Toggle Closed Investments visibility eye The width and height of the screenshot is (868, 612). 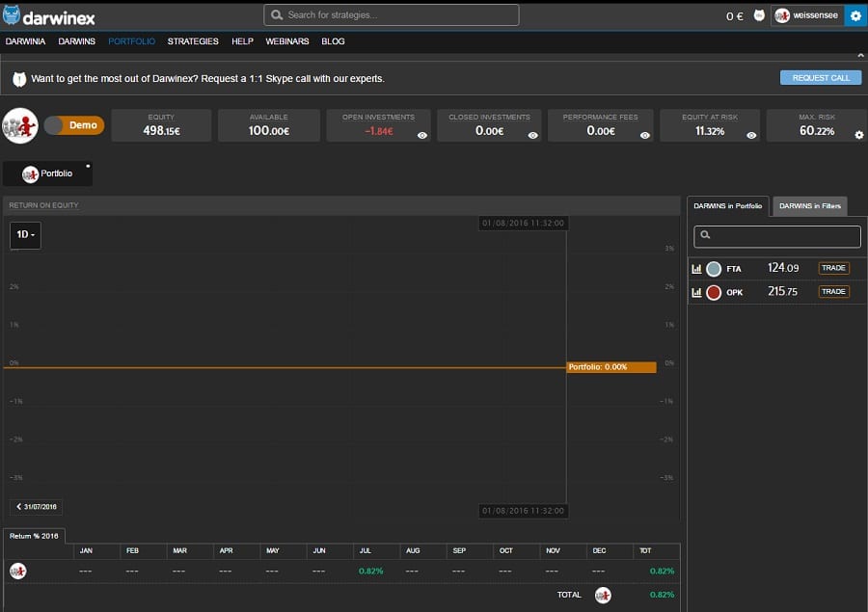533,136
